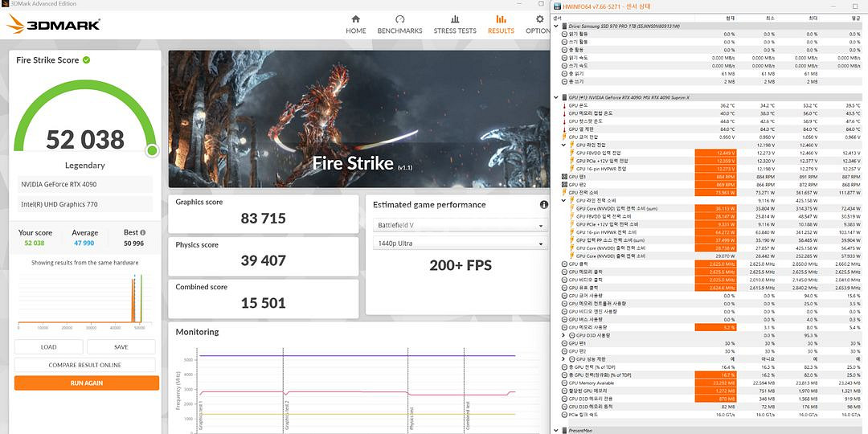
Task: Click the 최소 column header in HWiNFO
Action: pos(769,18)
